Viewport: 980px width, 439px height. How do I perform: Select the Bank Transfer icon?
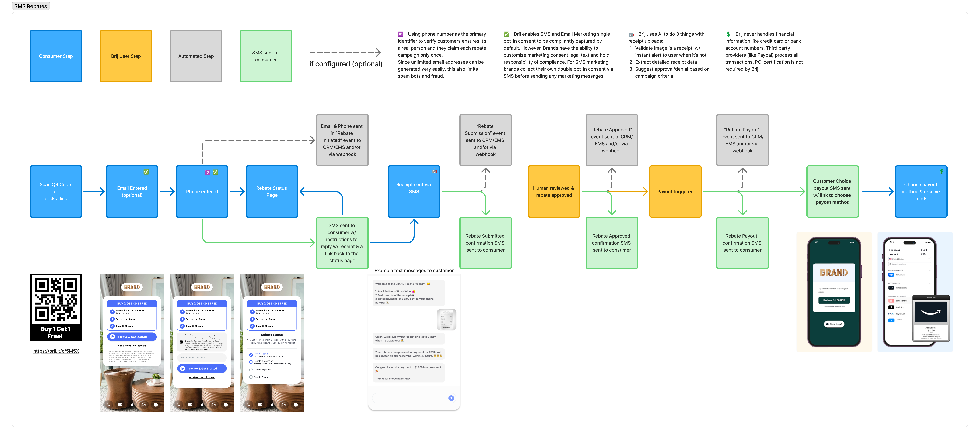[x=891, y=301]
